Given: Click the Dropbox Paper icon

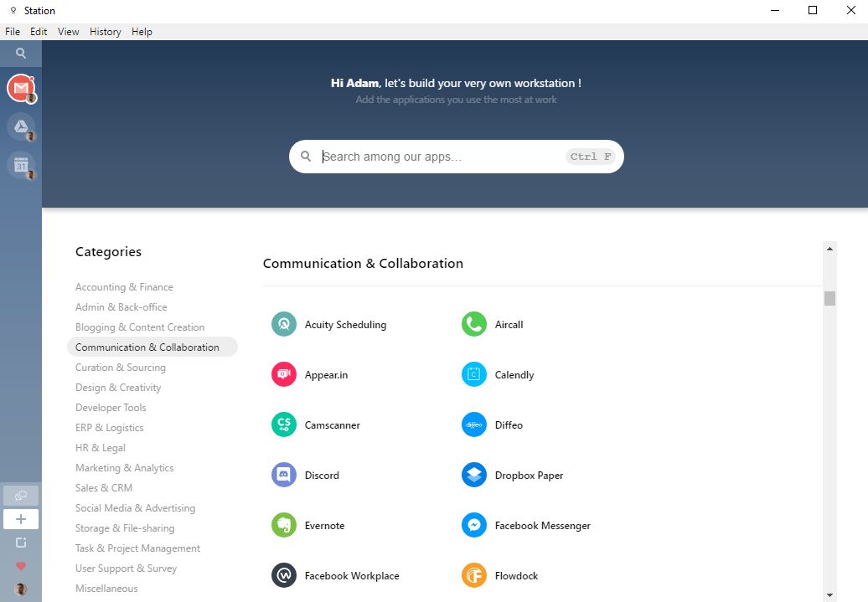Looking at the screenshot, I should (x=474, y=476).
